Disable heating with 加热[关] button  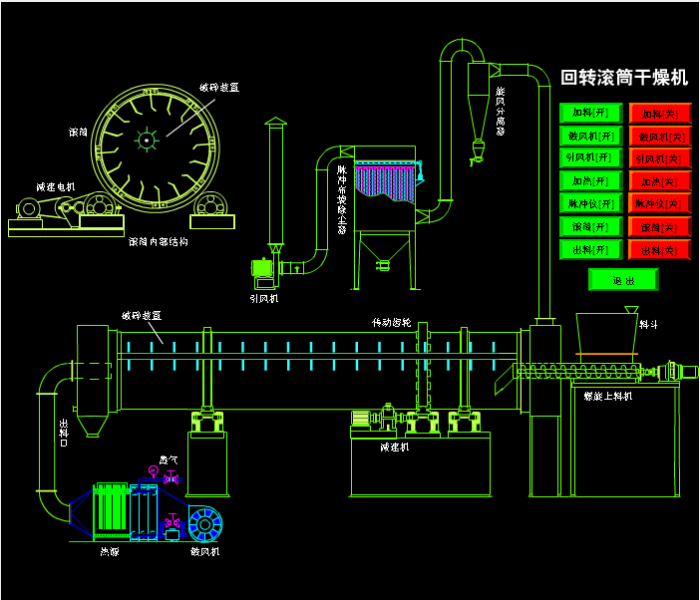[660, 181]
